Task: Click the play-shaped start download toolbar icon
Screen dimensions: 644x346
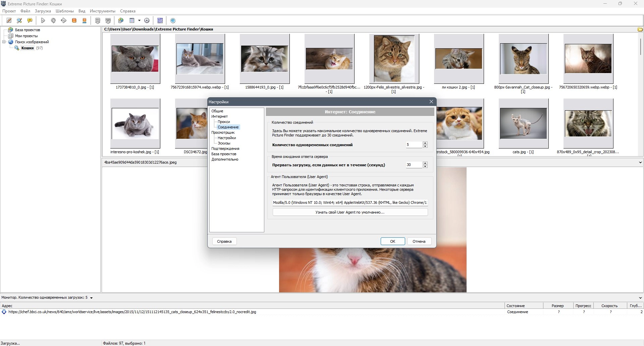Action: (x=43, y=20)
